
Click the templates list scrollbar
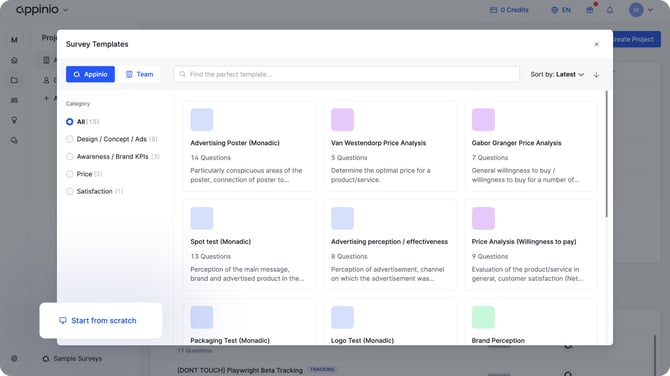pos(606,154)
